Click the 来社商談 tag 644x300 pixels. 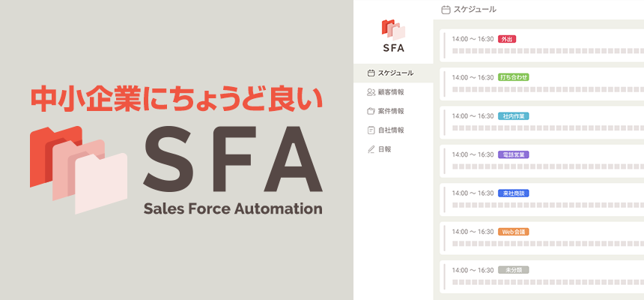click(x=514, y=193)
